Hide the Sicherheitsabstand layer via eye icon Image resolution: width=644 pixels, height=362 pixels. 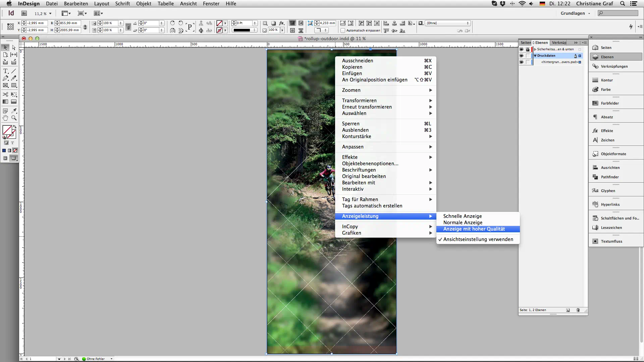tap(522, 49)
